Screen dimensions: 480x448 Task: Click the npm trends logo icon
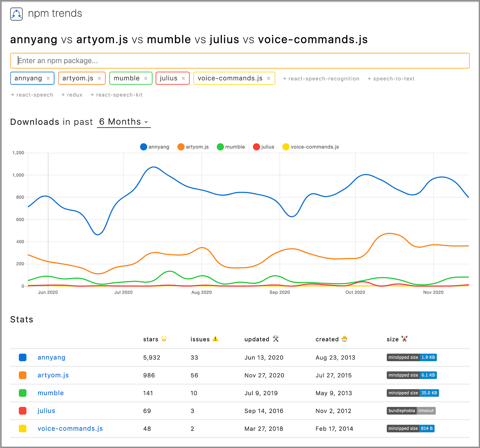tap(16, 14)
